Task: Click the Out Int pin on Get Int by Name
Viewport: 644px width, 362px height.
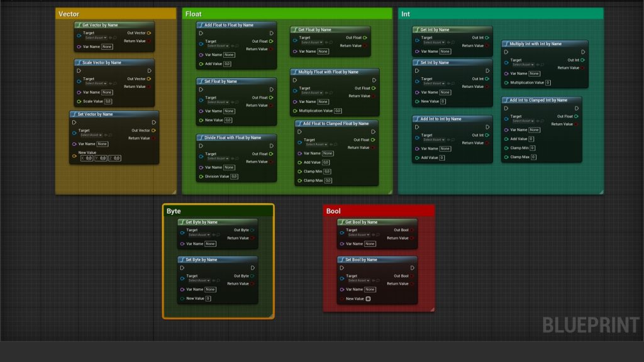Action: 487,38
